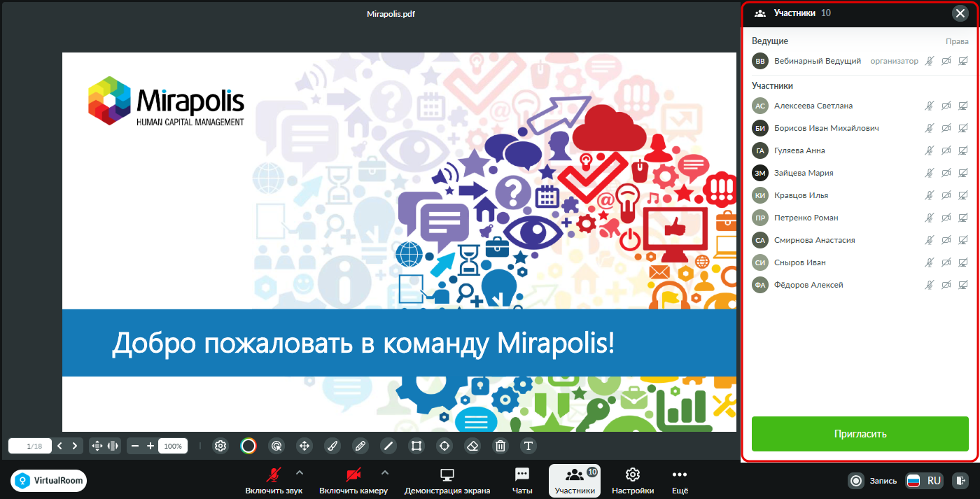Toggle microphone permission for Алексеева Светлана

[929, 106]
